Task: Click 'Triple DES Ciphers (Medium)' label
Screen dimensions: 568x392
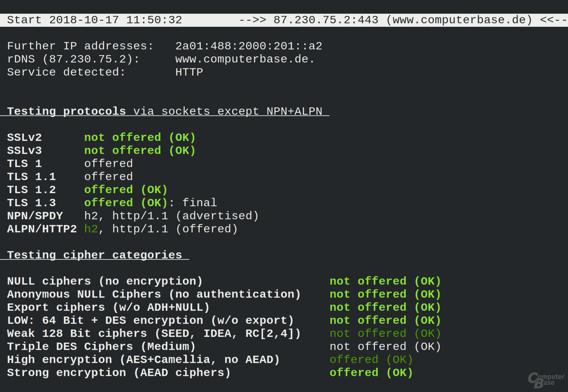Action: (x=101, y=347)
